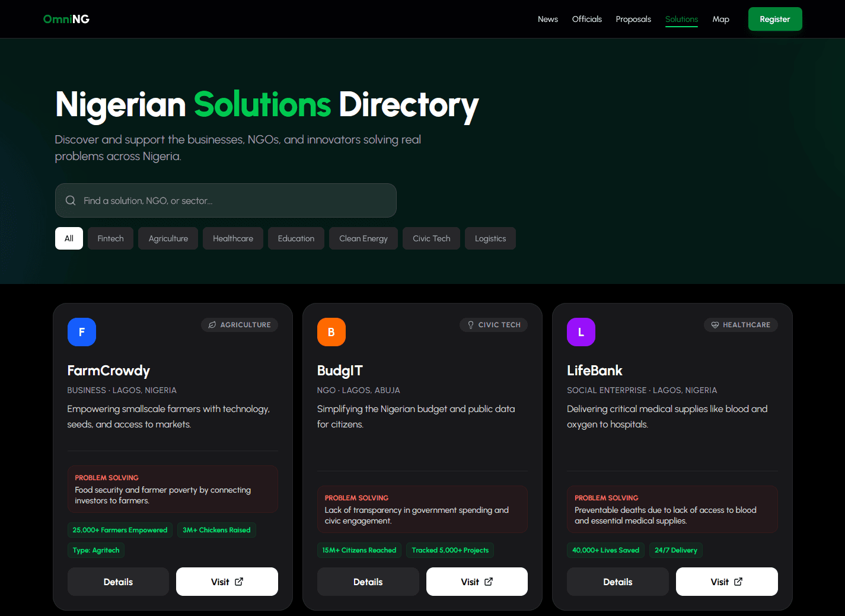Image resolution: width=845 pixels, height=616 pixels.
Task: Click the leaf icon on Agriculture badge
Action: pyautogui.click(x=212, y=325)
